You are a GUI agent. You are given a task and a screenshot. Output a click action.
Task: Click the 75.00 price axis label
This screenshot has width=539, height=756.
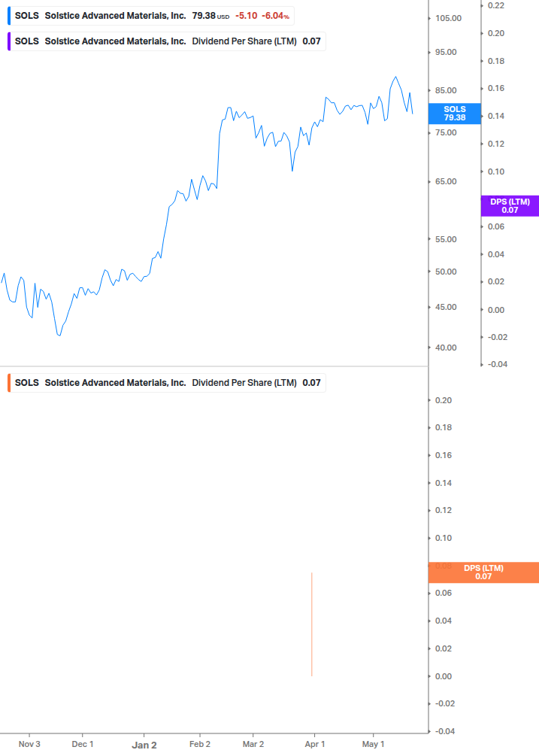(x=446, y=132)
